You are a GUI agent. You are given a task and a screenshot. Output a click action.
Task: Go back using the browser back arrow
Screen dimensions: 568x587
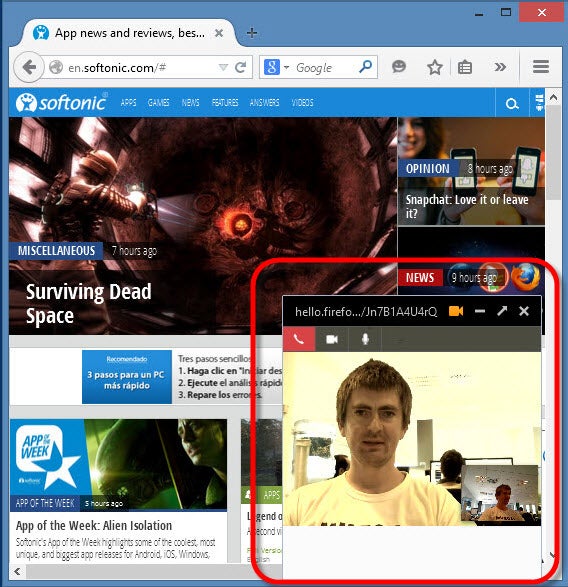(x=29, y=68)
